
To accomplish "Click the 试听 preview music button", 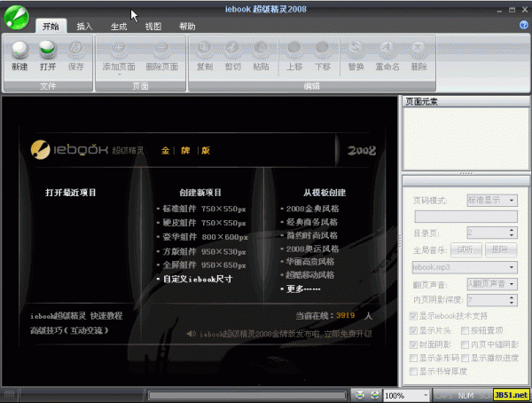I will [x=466, y=250].
